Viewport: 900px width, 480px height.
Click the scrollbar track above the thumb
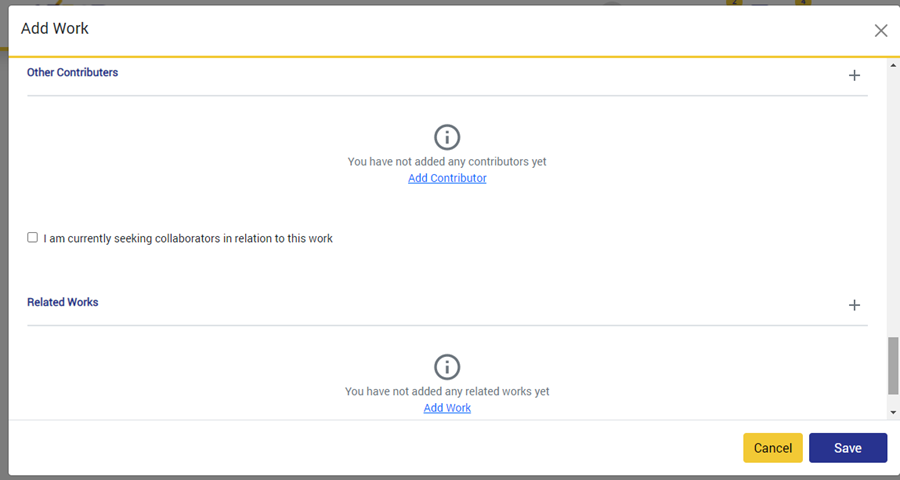(x=892, y=200)
